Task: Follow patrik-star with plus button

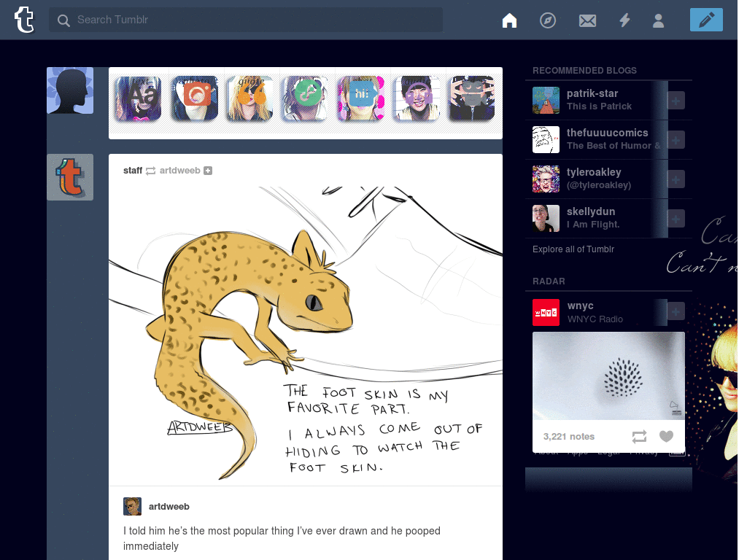Action: pyautogui.click(x=676, y=101)
